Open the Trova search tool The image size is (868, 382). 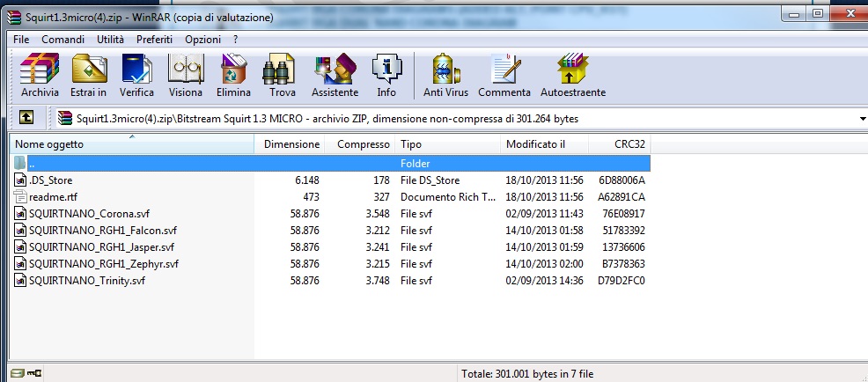[283, 76]
